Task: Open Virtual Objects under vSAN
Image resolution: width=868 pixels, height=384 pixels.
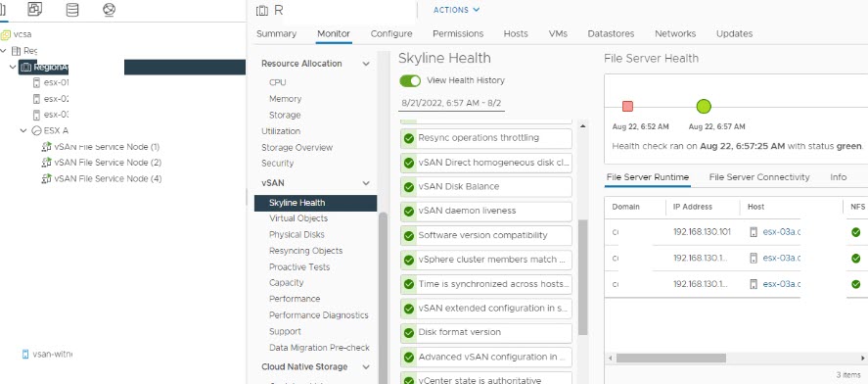Action: tap(298, 218)
